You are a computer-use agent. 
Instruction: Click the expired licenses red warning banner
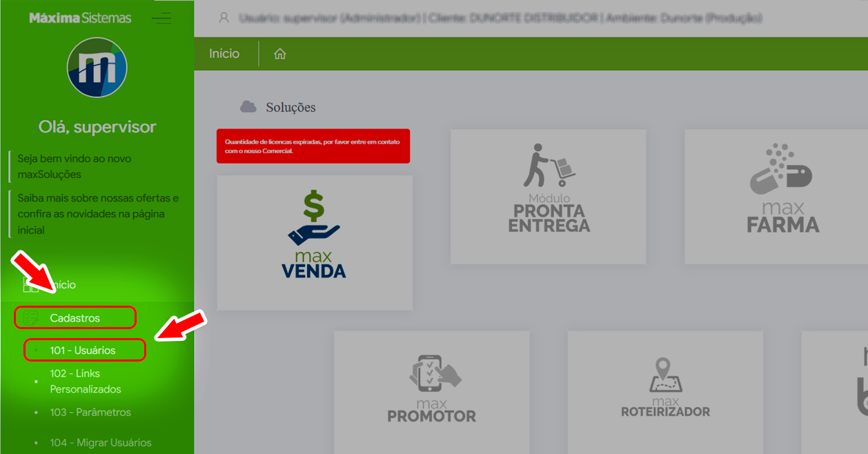(313, 146)
